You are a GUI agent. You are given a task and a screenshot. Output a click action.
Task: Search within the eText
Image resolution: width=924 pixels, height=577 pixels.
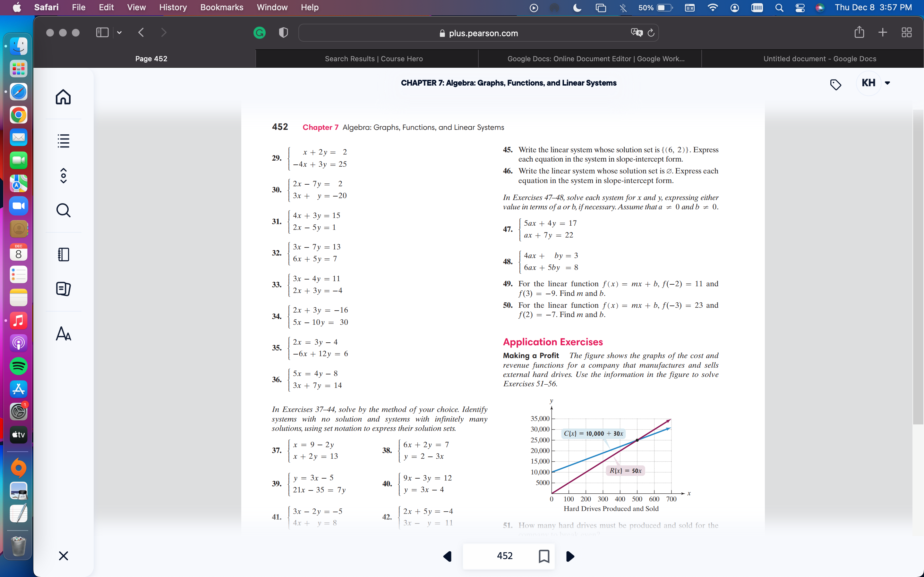pyautogui.click(x=64, y=210)
